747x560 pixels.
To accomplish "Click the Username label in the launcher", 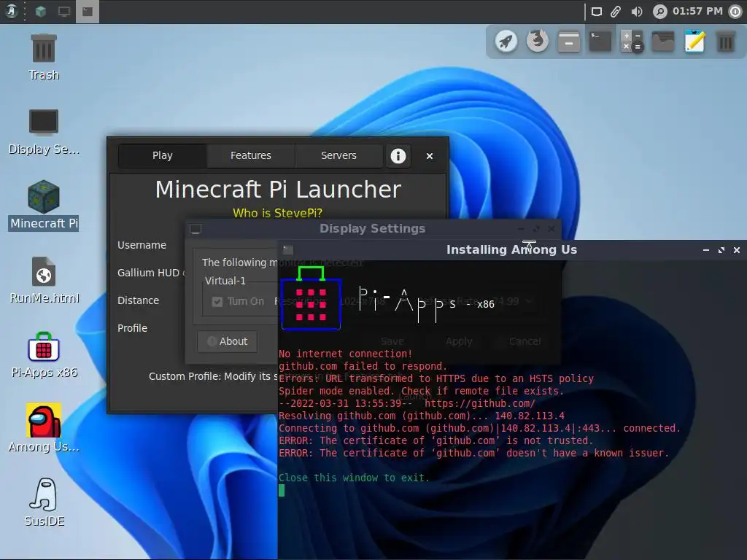I will point(142,245).
